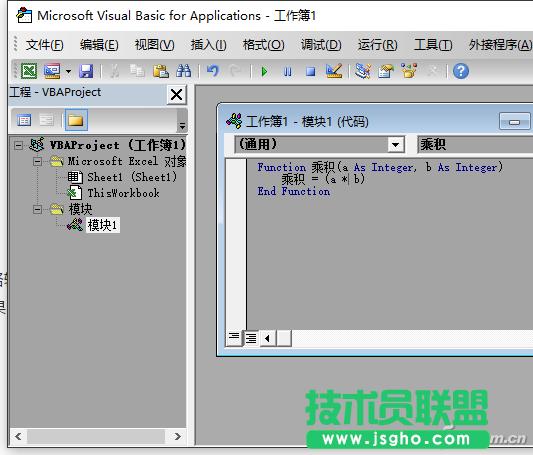Pause execution with the Break icon
The image size is (533, 455).
tap(288, 72)
